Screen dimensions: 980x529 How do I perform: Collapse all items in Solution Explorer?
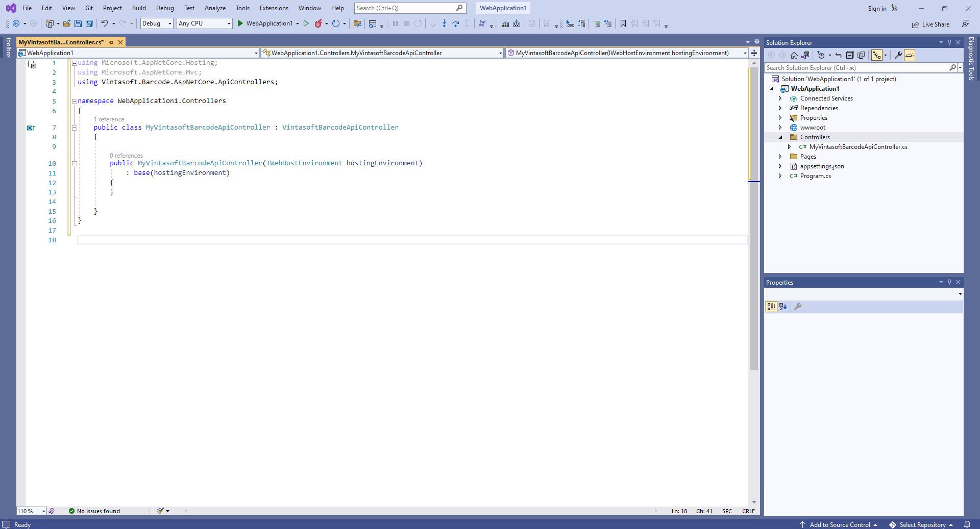[x=850, y=55]
